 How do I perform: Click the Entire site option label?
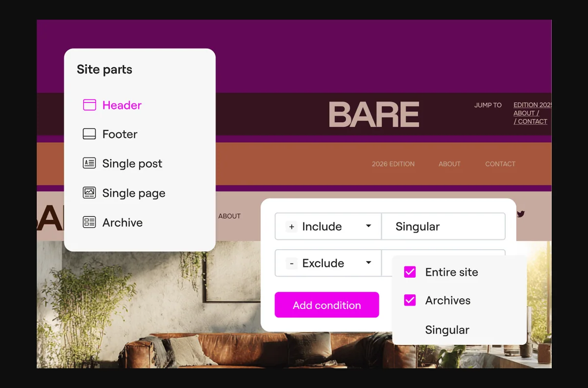(x=452, y=272)
